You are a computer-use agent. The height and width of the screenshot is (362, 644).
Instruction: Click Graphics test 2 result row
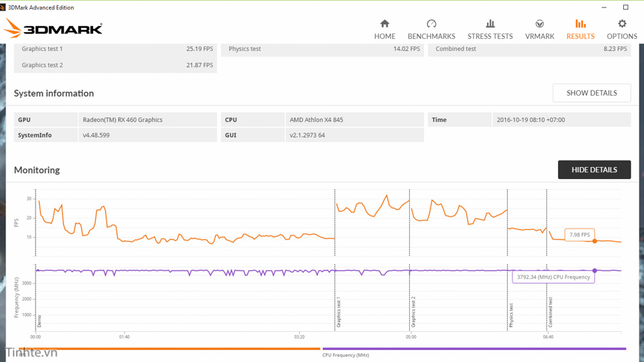coord(115,65)
